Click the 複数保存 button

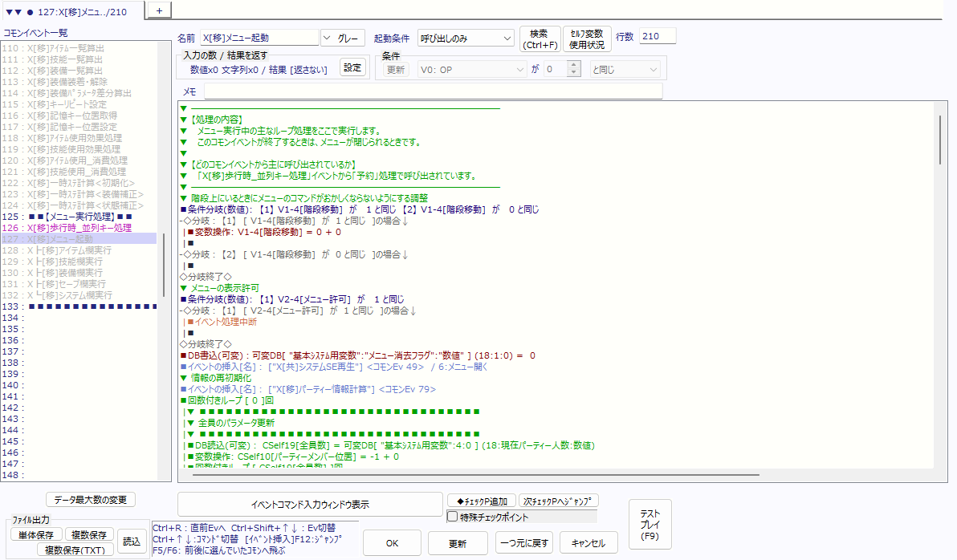point(89,534)
